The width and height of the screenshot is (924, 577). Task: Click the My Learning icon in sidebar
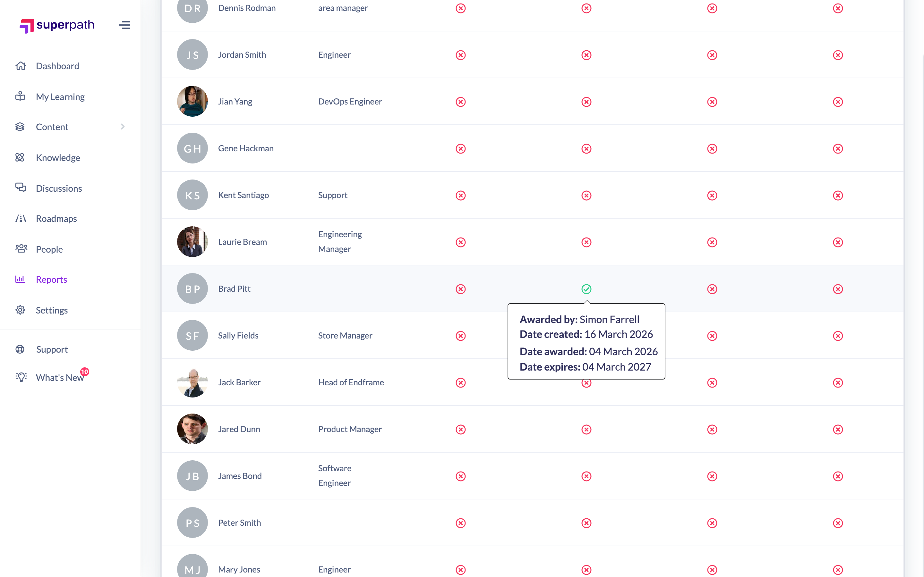pyautogui.click(x=20, y=96)
